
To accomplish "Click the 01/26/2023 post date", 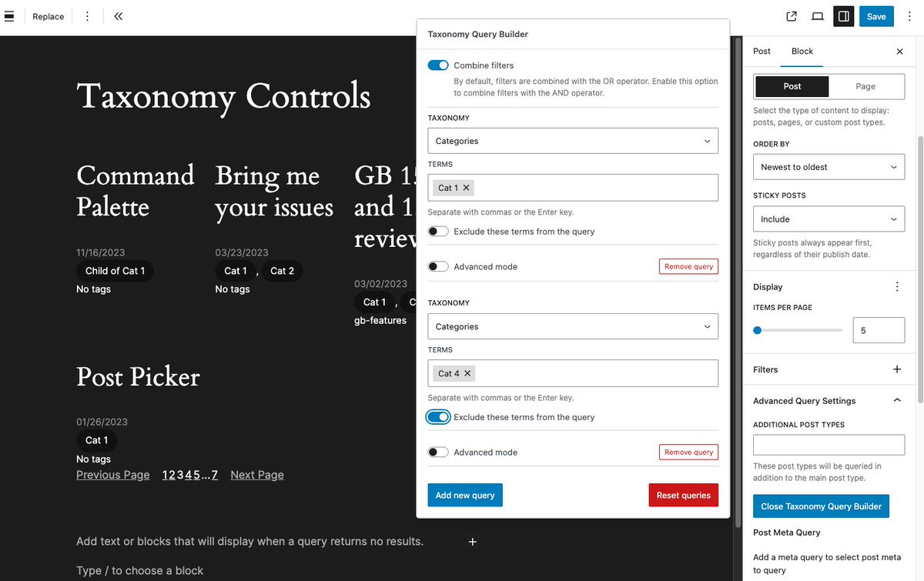I will [x=102, y=422].
